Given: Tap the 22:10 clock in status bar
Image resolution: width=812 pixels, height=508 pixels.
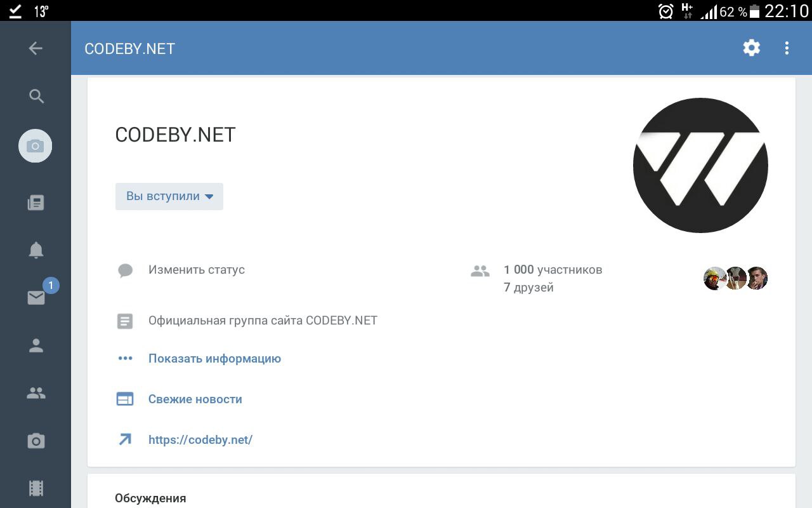Looking at the screenshot, I should click(x=787, y=11).
